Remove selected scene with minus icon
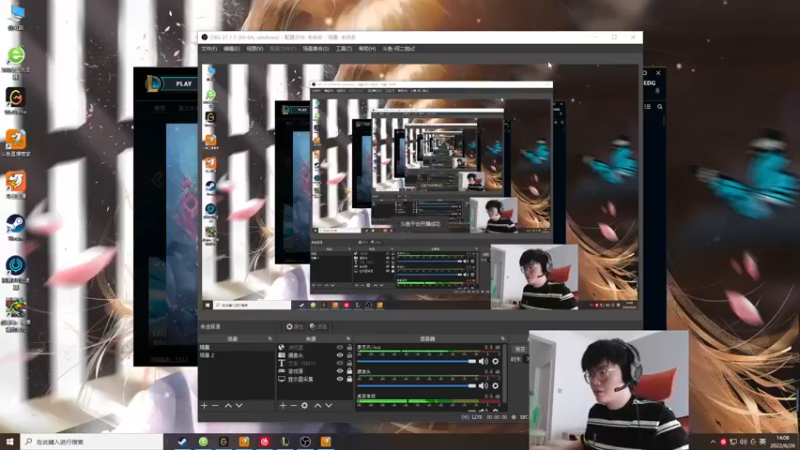800x450 pixels. tap(215, 406)
